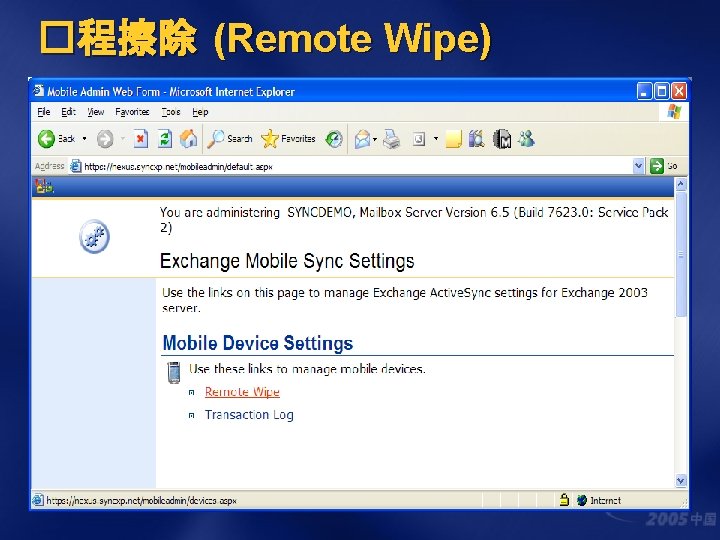
Task: Click the 'Mobile Device Settings' heading
Action: tap(258, 343)
